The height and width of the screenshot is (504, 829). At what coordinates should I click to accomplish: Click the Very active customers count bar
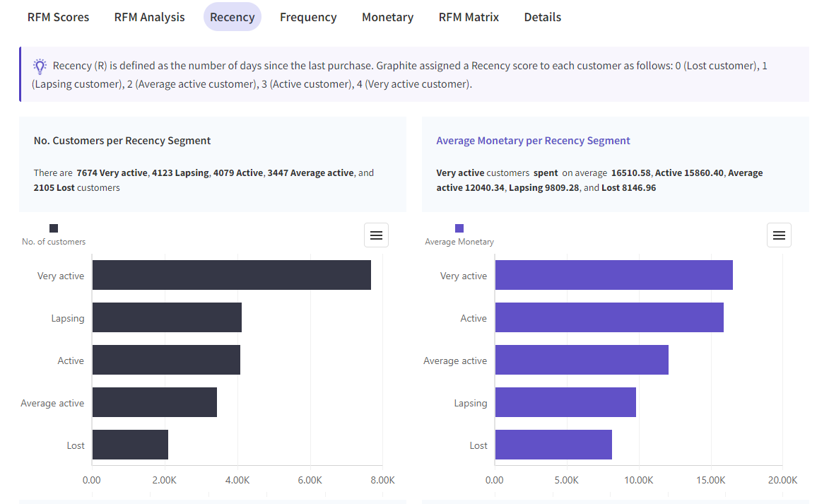tap(231, 275)
